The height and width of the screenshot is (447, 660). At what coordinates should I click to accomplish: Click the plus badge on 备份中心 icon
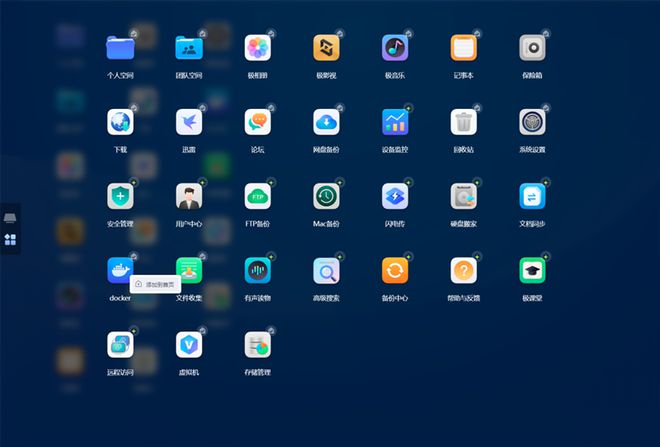tap(408, 256)
